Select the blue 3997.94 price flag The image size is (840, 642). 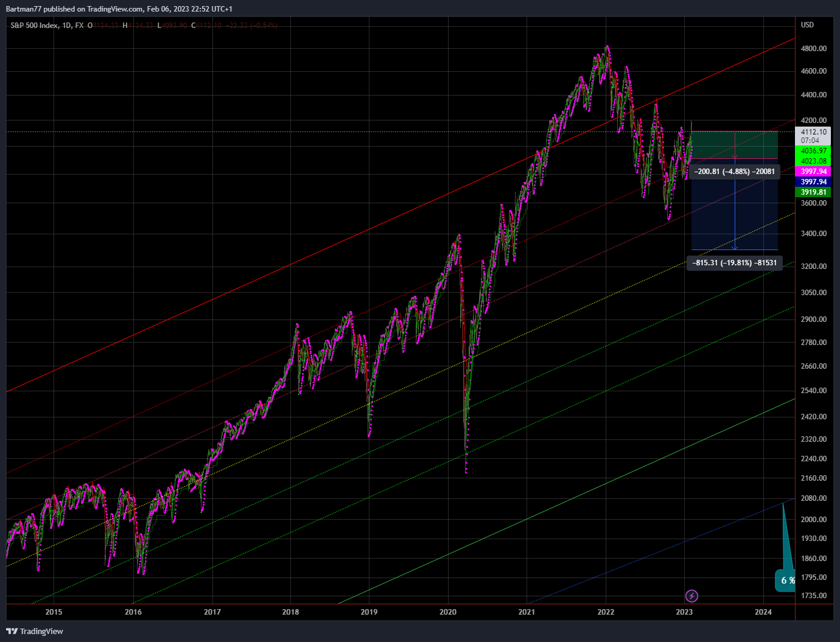pos(814,181)
